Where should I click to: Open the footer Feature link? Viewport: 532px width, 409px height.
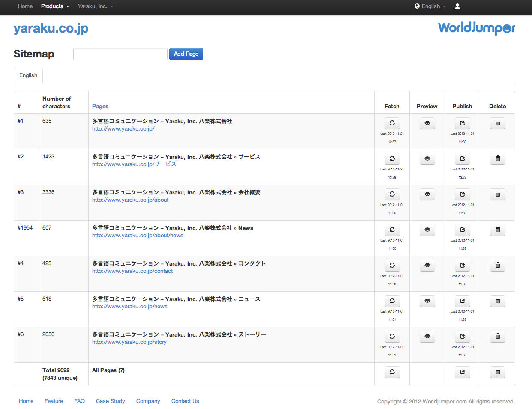pos(54,401)
